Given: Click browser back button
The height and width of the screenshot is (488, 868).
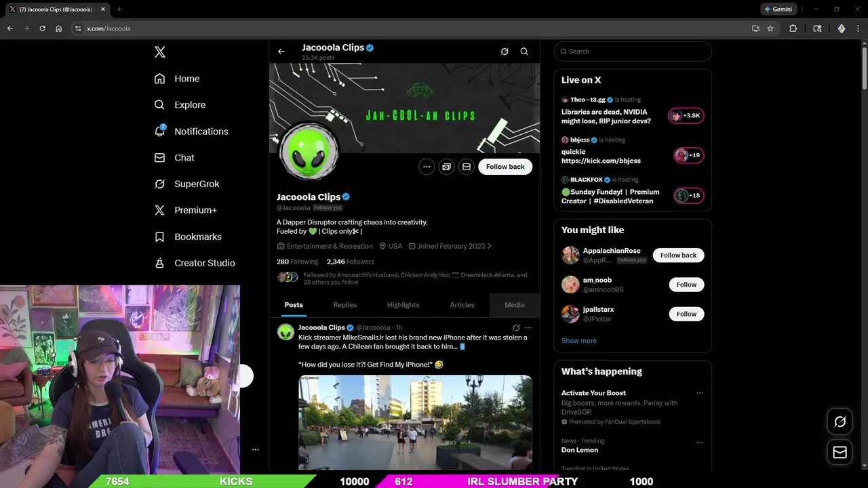Looking at the screenshot, I should 9,28.
